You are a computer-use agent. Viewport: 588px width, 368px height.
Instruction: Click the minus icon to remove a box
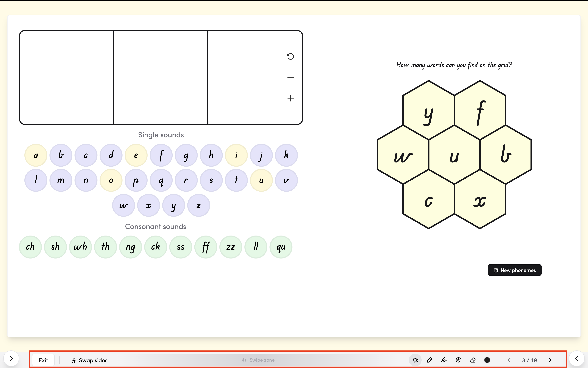(290, 77)
